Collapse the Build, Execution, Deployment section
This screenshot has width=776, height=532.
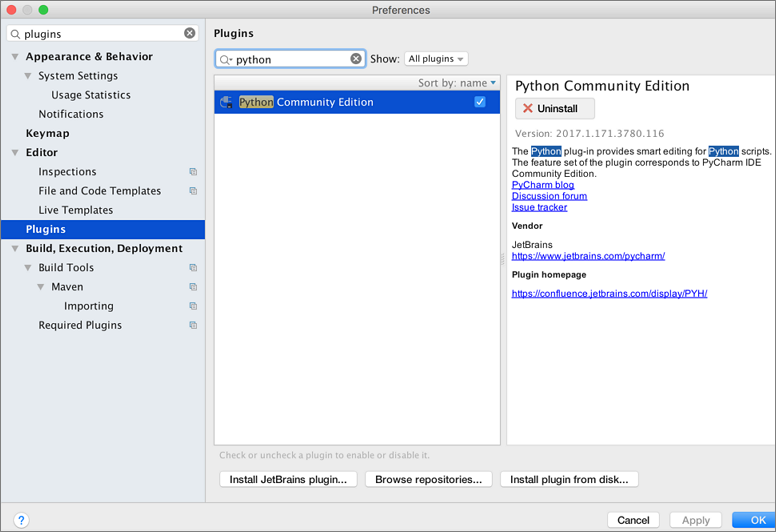15,249
